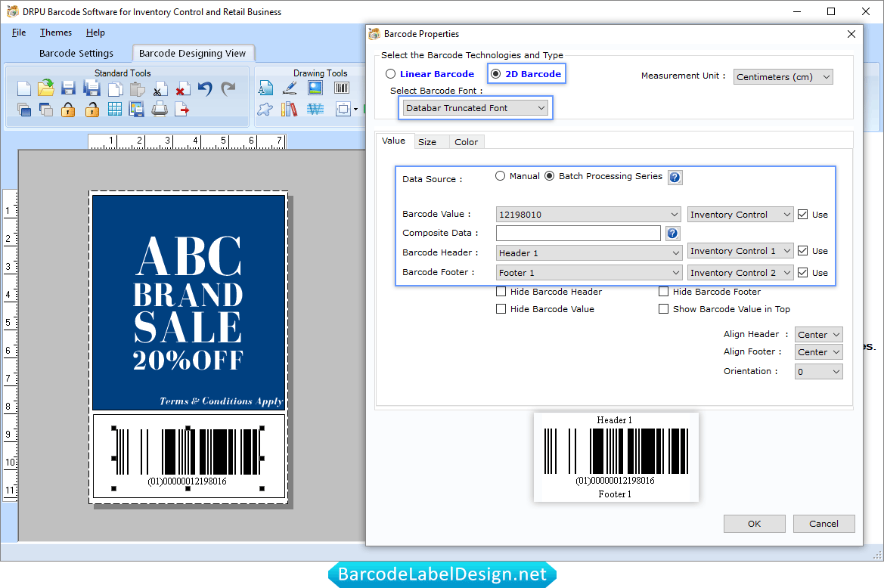The image size is (884, 588).
Task: Open an existing label file from its folder icon
Action: pos(45,88)
